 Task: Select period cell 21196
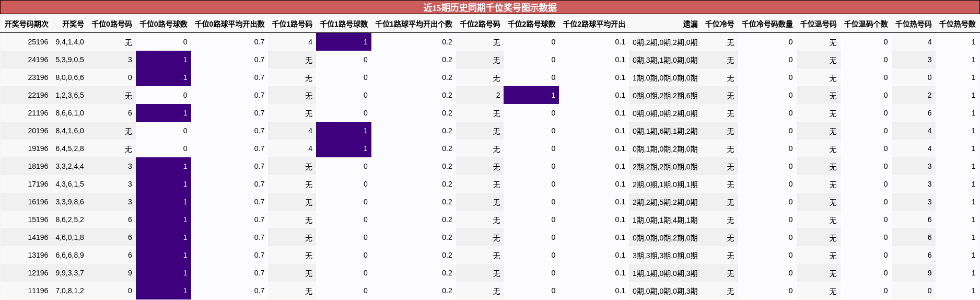pos(38,113)
